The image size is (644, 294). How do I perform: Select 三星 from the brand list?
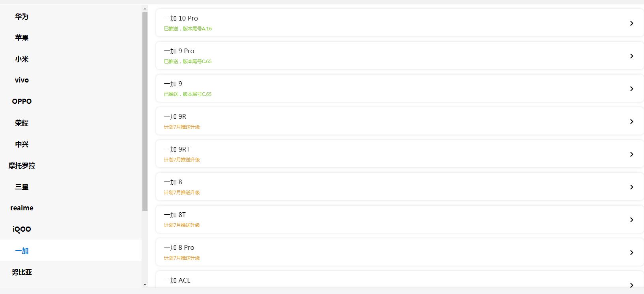point(22,187)
